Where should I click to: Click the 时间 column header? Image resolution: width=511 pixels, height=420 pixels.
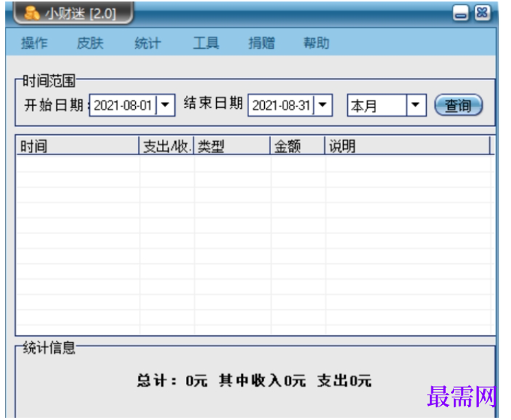point(77,145)
